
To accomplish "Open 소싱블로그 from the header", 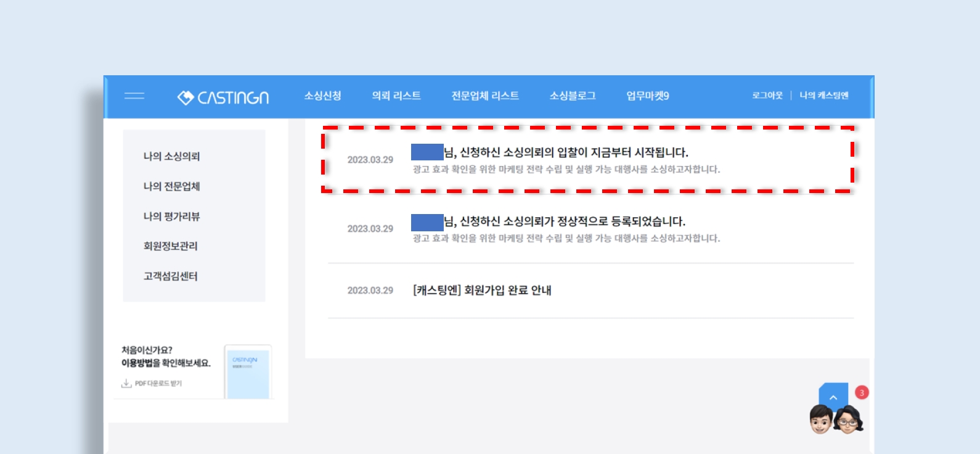I will click(572, 96).
